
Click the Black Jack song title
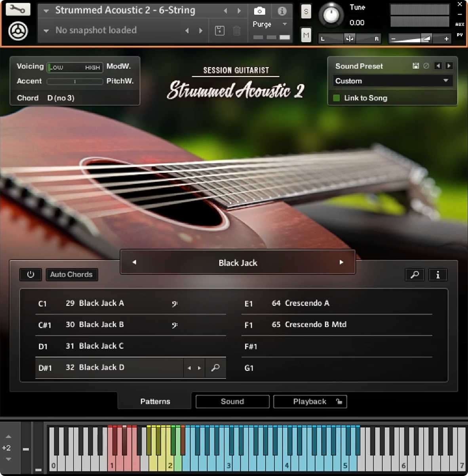pos(238,263)
